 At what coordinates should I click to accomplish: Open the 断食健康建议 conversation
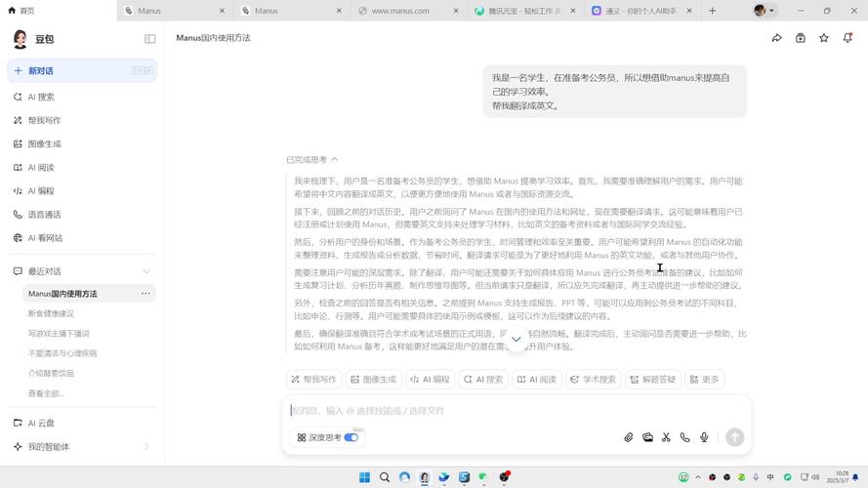51,313
